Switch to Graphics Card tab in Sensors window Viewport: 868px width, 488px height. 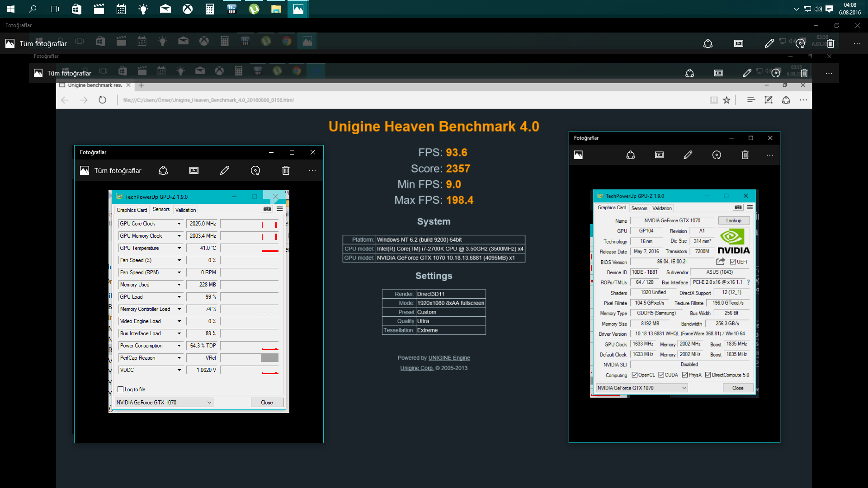132,210
